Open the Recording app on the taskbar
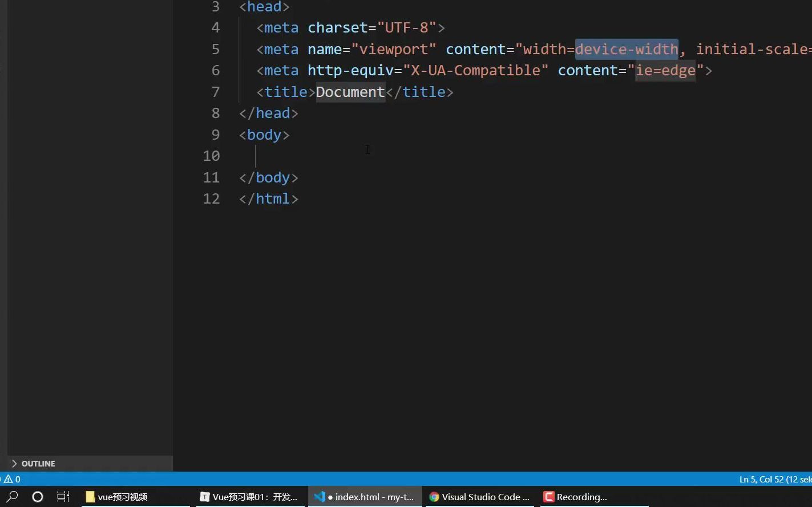 pos(594,497)
